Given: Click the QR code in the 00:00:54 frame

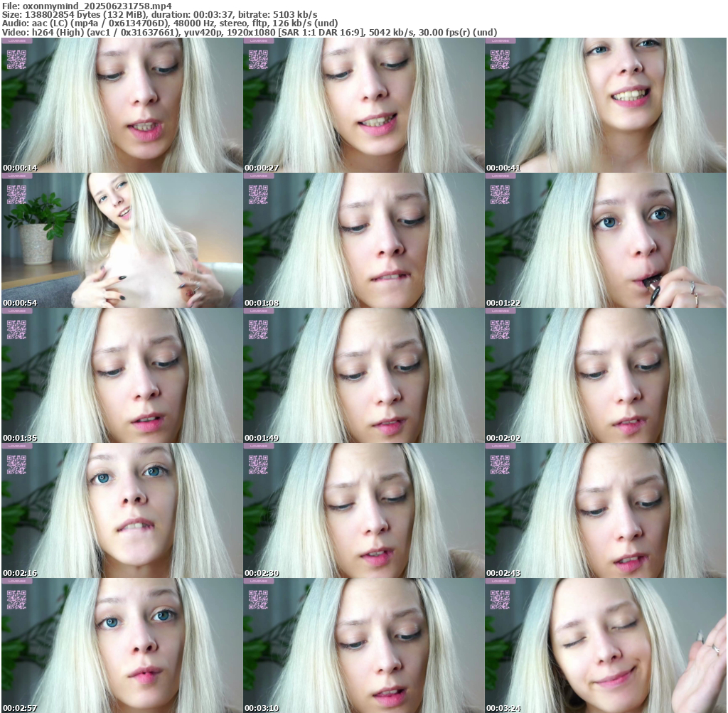Looking at the screenshot, I should 16,194.
